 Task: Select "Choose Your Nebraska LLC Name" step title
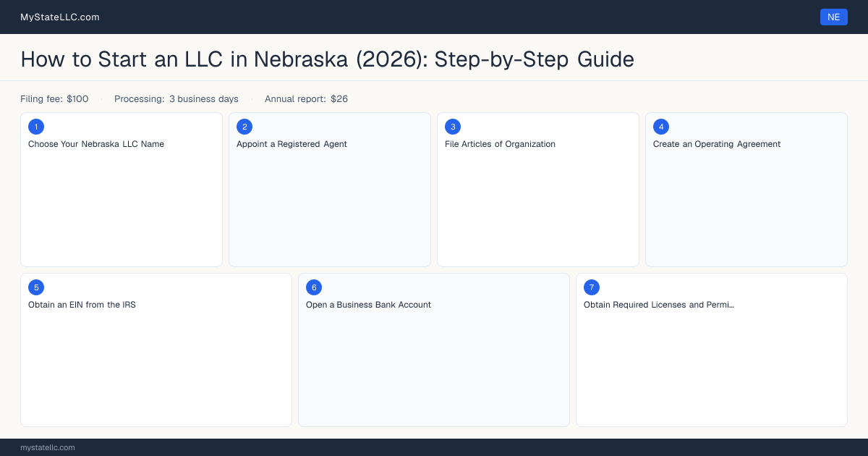[x=96, y=144]
